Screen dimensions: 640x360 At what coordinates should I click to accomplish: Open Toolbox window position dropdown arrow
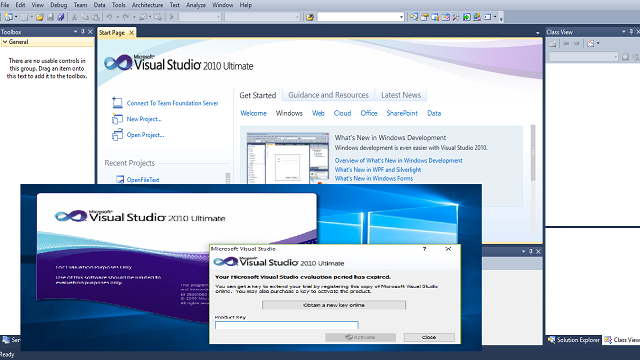coord(76,31)
